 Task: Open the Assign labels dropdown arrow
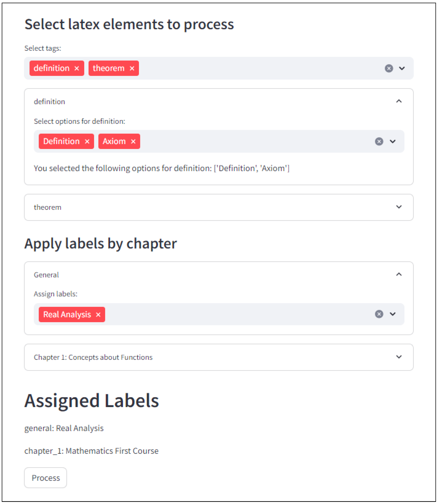[x=393, y=314]
